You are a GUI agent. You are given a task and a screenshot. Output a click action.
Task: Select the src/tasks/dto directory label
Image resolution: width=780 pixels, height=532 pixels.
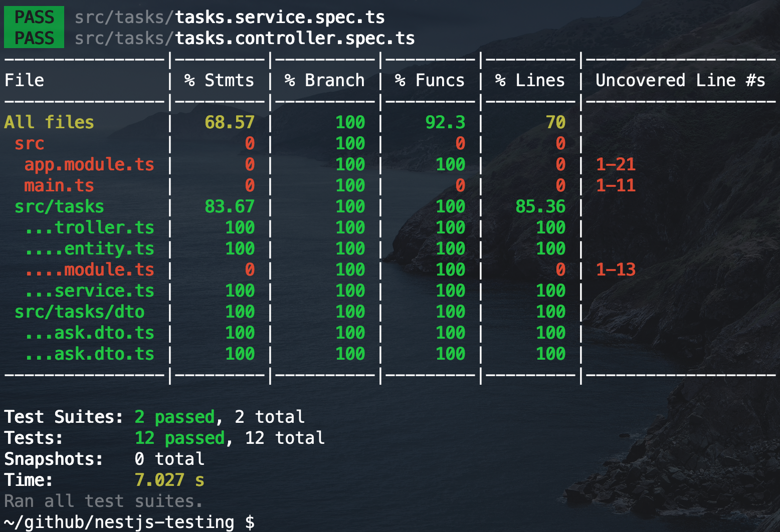click(79, 312)
